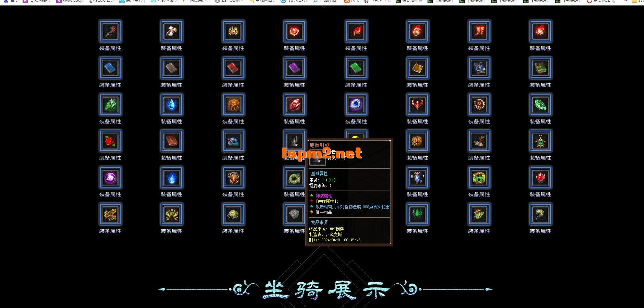The height and width of the screenshot is (308, 644).
Task: Click the item thumbnail inside the tooltip
Action: (317, 158)
